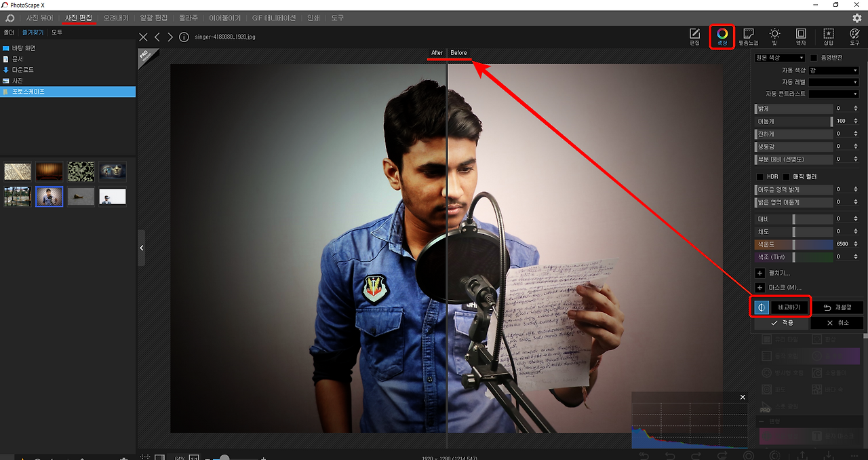This screenshot has width=868, height=460.
Task: Adjust the 어둡게 value stepper
Action: (855, 121)
